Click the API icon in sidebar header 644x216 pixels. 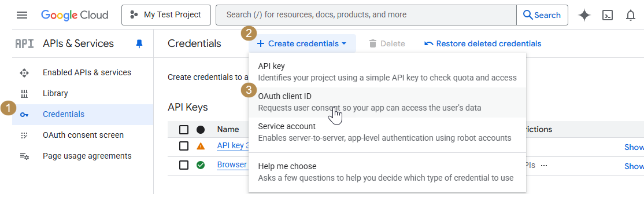pyautogui.click(x=24, y=43)
